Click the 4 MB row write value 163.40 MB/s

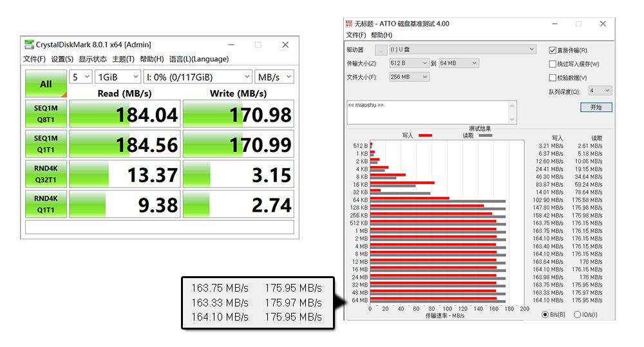tap(548, 247)
